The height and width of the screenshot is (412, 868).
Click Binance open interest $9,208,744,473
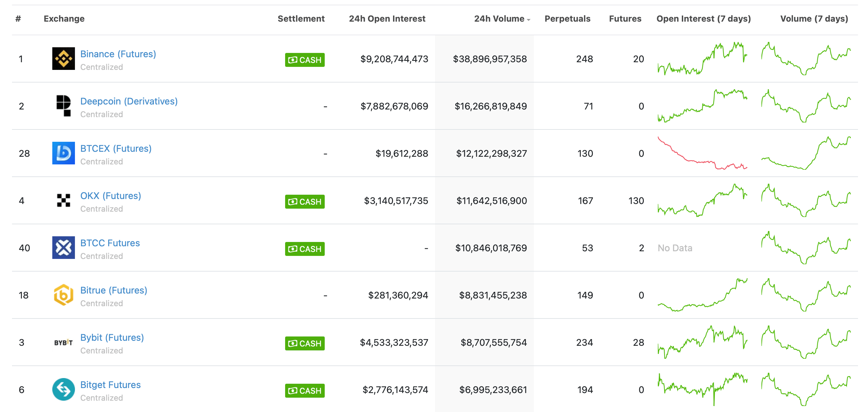click(x=394, y=59)
